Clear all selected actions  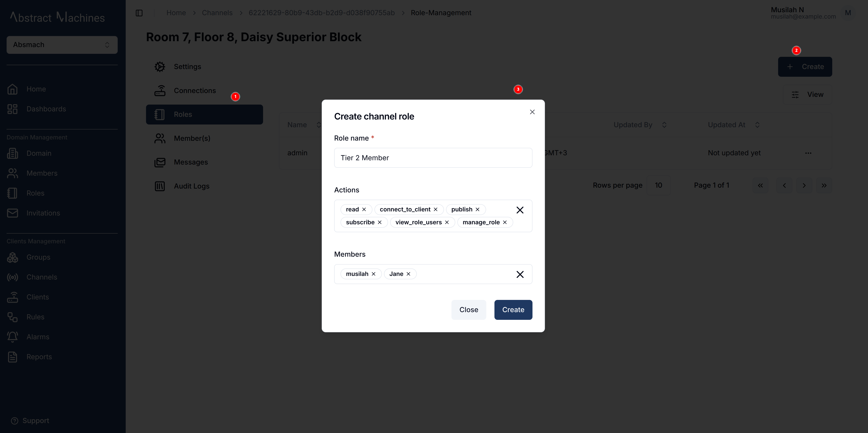[520, 210]
